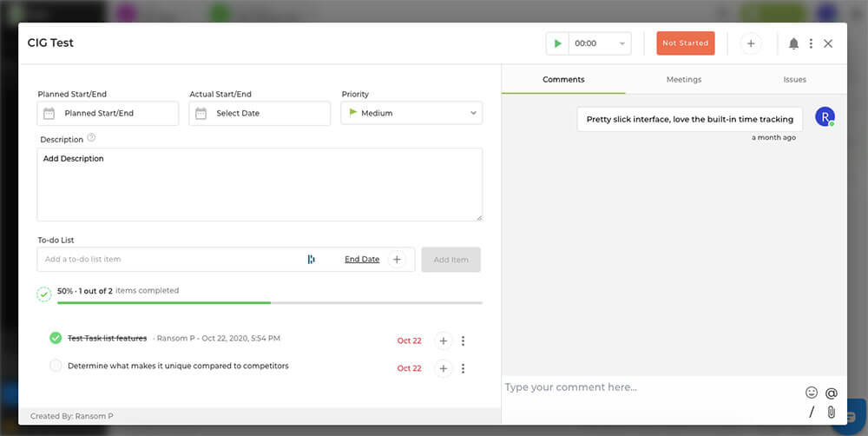Image resolution: width=868 pixels, height=436 pixels.
Task: Switch to the Meetings tab
Action: point(684,79)
